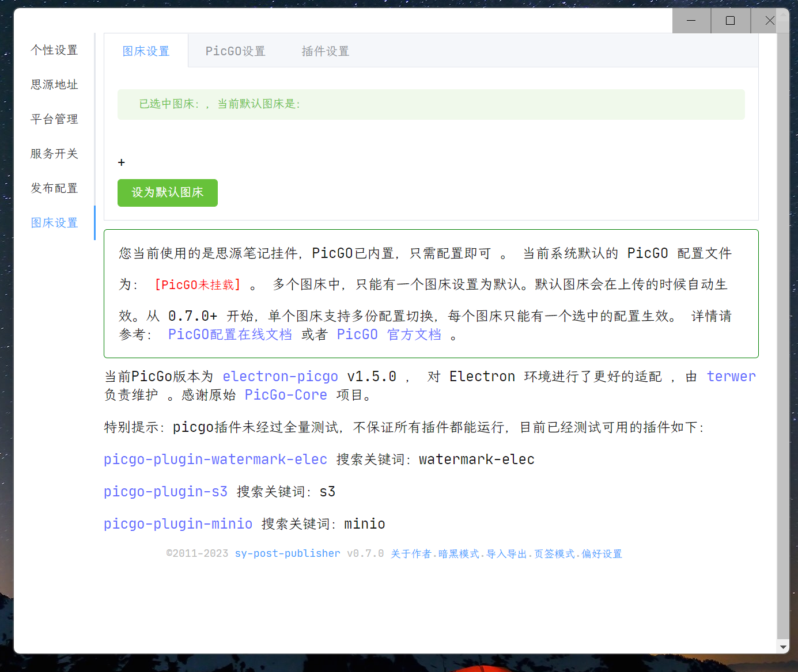This screenshot has width=798, height=672.
Task: Go to 思源地址 in the sidebar
Action: pyautogui.click(x=54, y=85)
